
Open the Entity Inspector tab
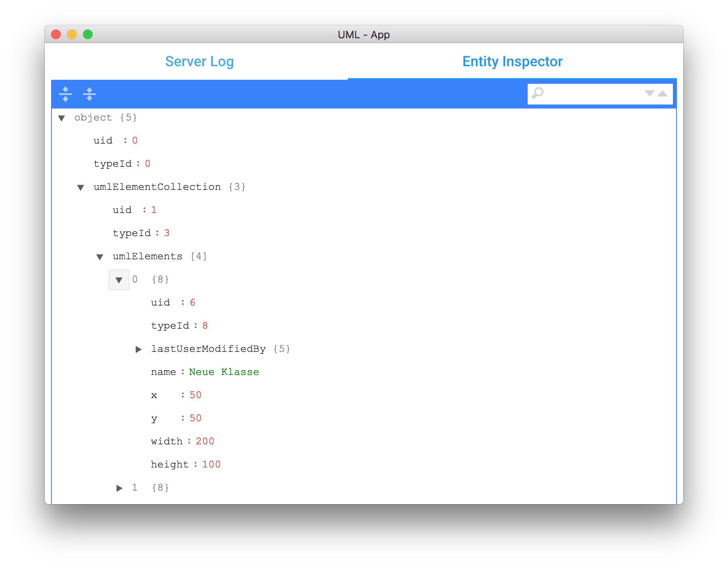512,61
